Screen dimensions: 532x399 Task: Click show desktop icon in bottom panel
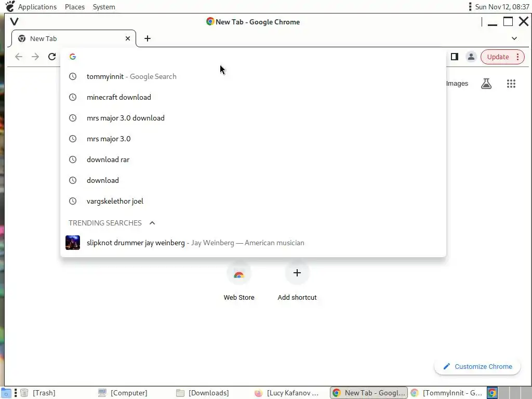(x=6, y=393)
